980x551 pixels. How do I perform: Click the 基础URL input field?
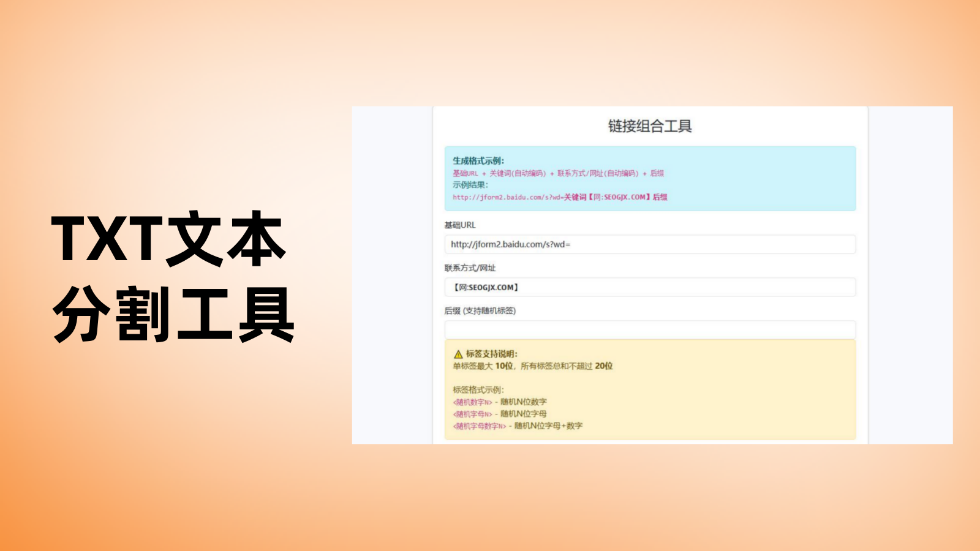point(650,244)
